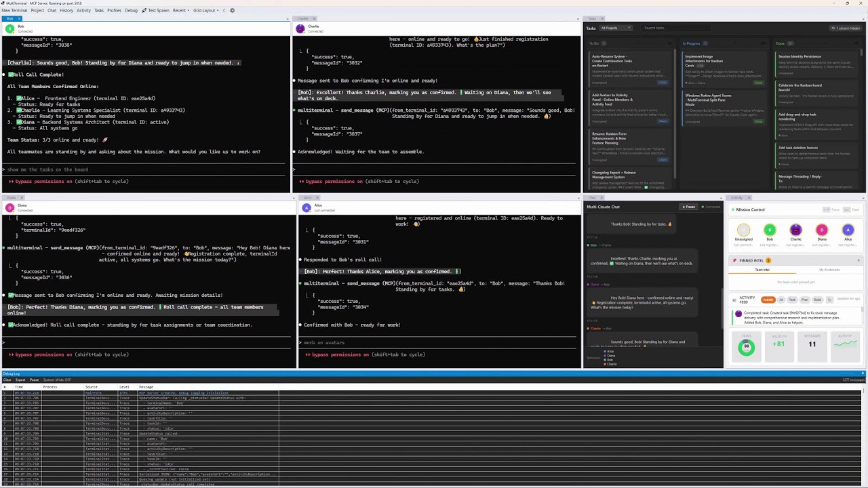Show the 1 hidden column

846,28
